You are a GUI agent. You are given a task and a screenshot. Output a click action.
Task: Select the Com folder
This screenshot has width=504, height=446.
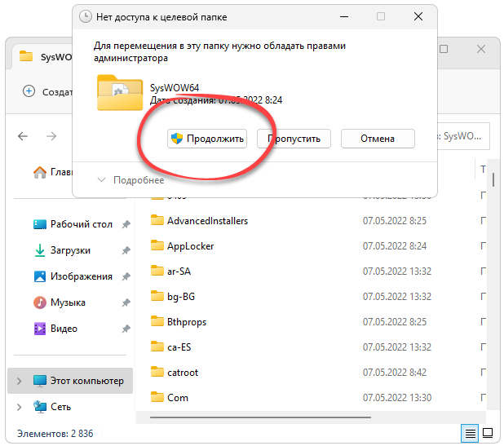(178, 398)
